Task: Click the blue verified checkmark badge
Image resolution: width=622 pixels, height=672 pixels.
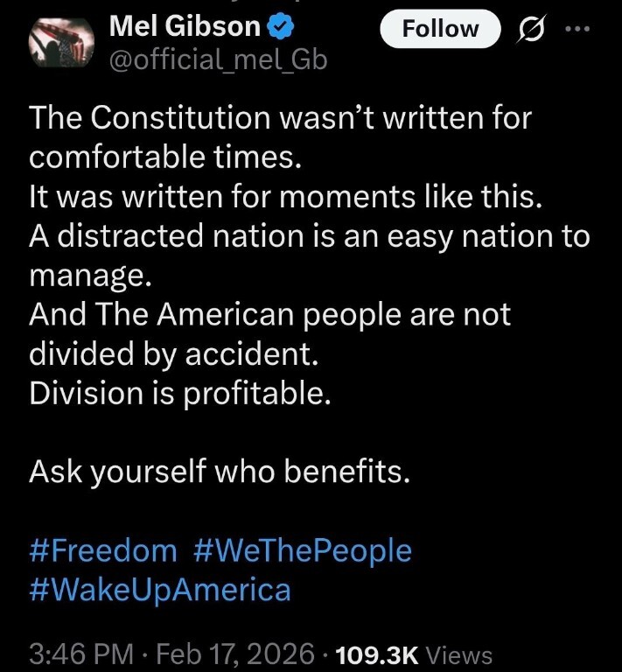Action: click(x=280, y=28)
